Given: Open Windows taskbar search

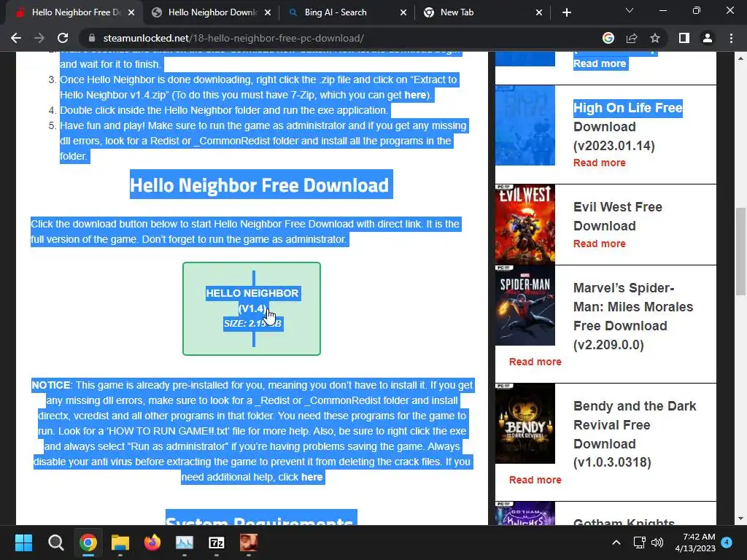Looking at the screenshot, I should pos(55,542).
